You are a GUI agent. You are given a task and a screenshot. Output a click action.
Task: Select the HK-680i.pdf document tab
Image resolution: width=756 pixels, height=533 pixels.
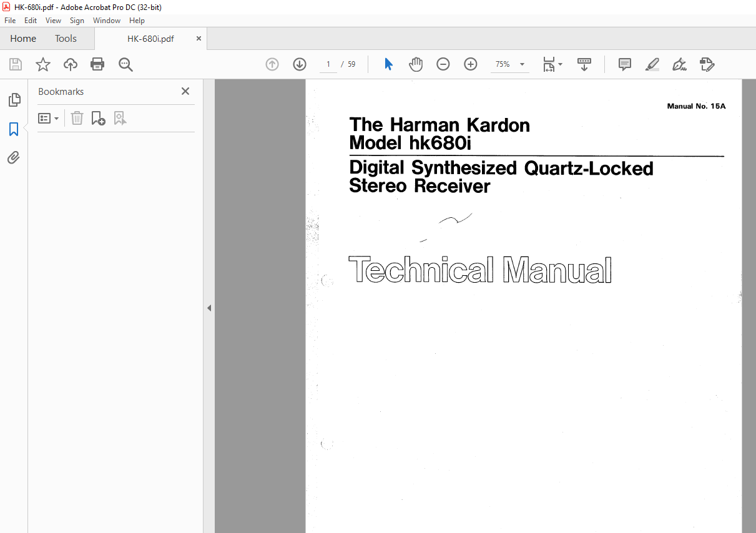coord(150,39)
